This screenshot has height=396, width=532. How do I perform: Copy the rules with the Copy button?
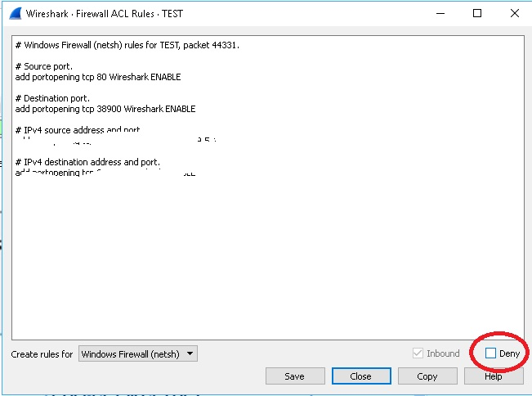point(427,376)
